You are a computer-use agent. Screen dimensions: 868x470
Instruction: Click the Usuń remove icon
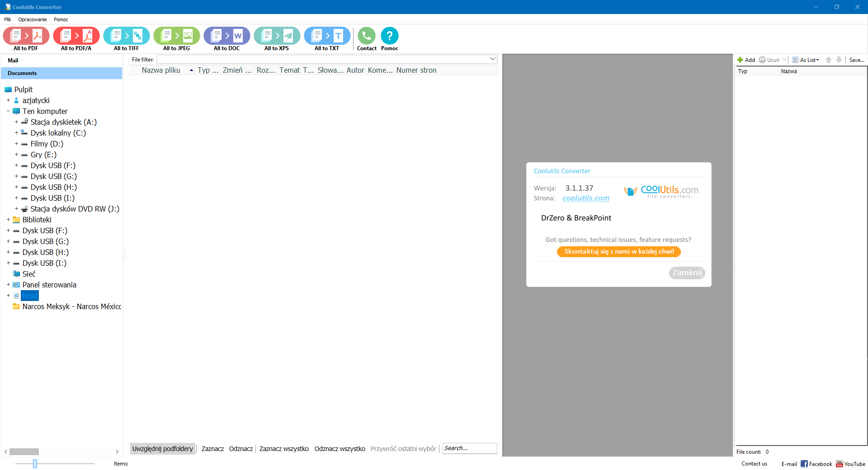[x=762, y=60]
